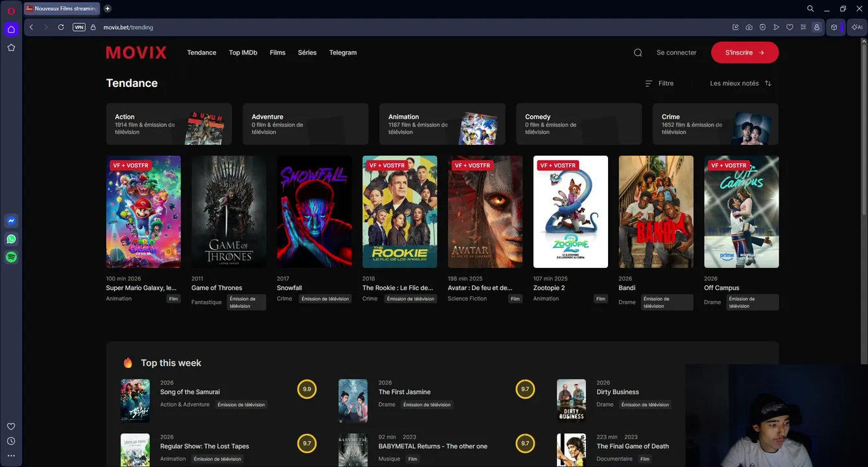The height and width of the screenshot is (467, 868).
Task: Go back with the browser back arrow
Action: point(31,27)
